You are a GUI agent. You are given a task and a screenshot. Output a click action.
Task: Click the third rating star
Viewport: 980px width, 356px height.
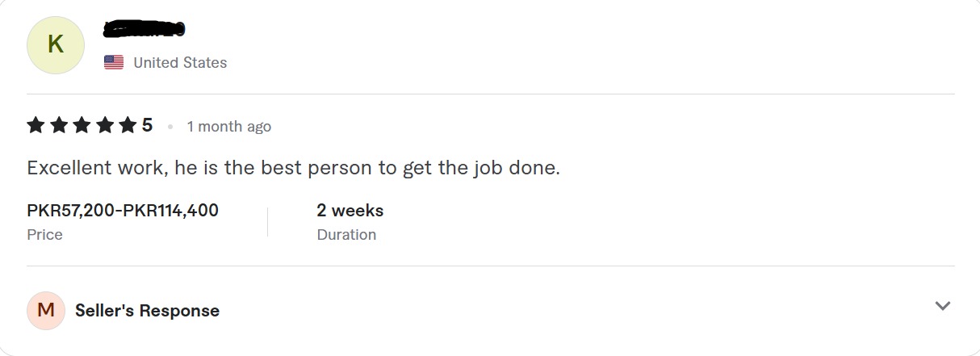(82, 125)
